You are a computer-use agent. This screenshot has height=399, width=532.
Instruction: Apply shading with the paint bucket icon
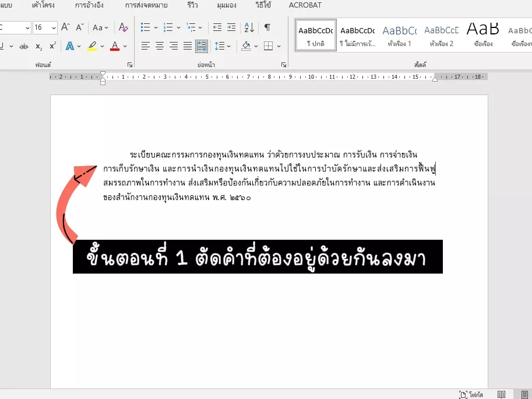(246, 46)
